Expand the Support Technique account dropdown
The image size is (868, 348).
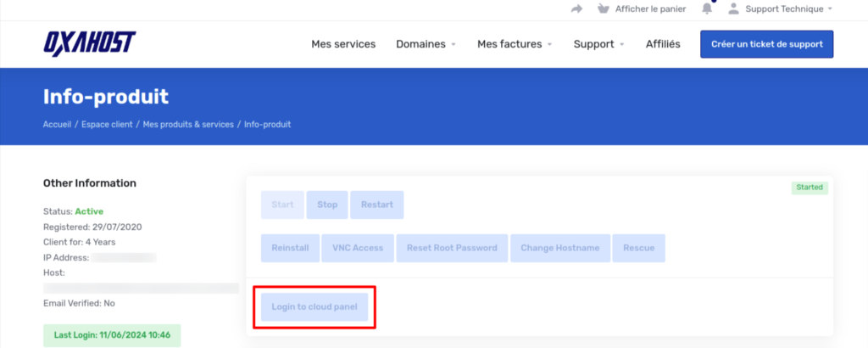pyautogui.click(x=788, y=8)
